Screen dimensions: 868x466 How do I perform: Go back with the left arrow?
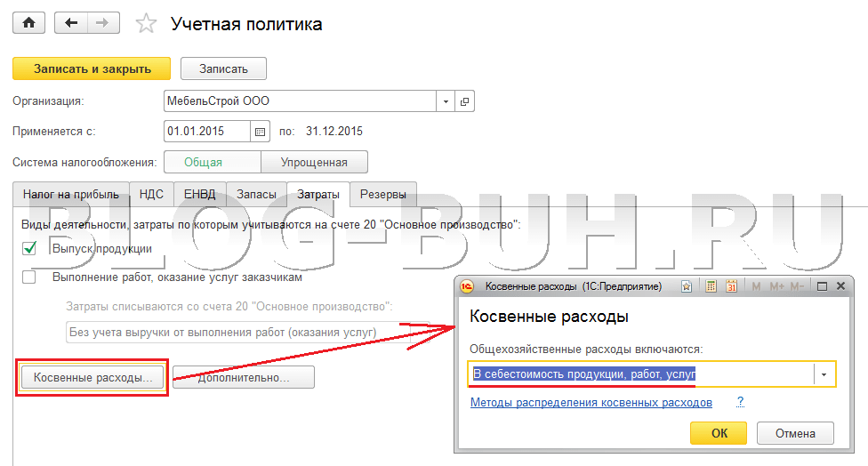71,24
